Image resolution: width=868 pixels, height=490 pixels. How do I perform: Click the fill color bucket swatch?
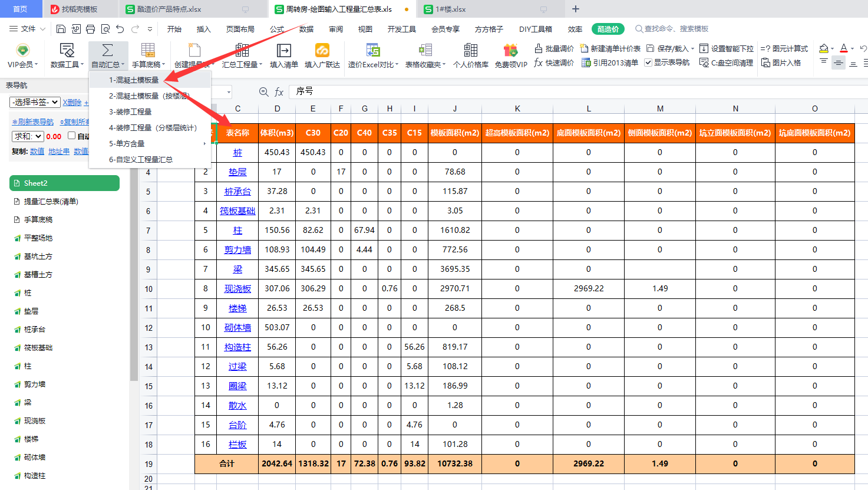[824, 48]
